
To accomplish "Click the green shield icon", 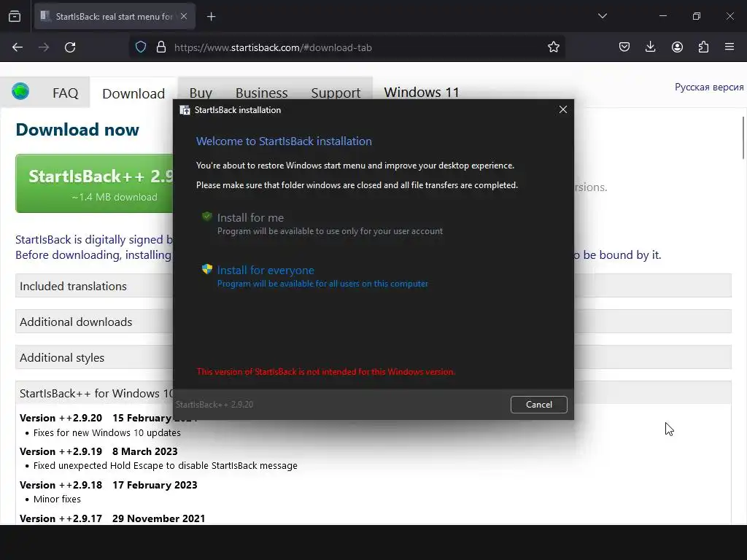I will pyautogui.click(x=206, y=217).
